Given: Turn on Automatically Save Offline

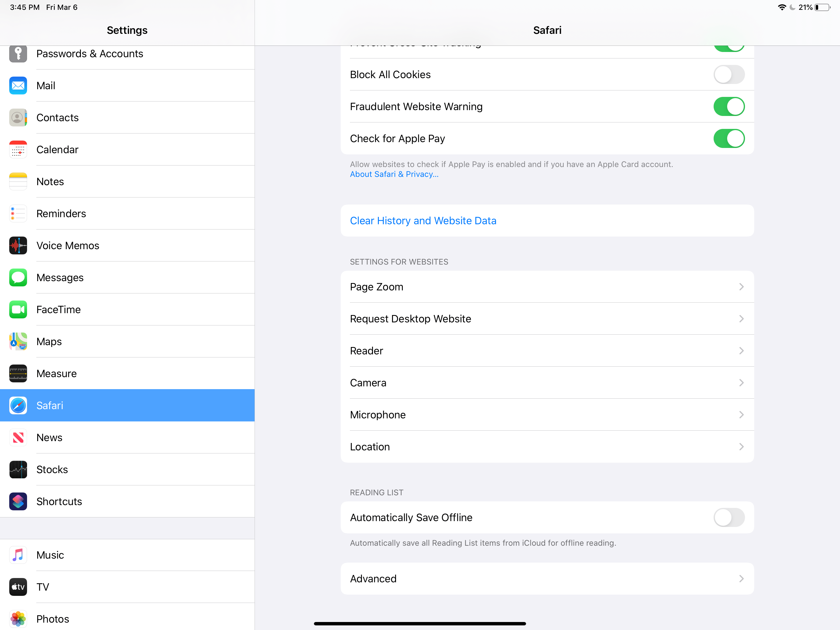Looking at the screenshot, I should [729, 517].
